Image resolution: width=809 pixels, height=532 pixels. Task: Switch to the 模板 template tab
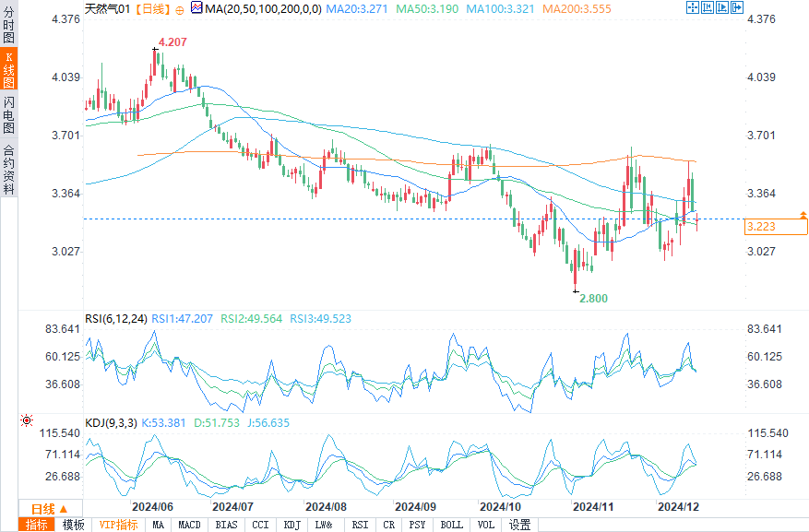[74, 525]
